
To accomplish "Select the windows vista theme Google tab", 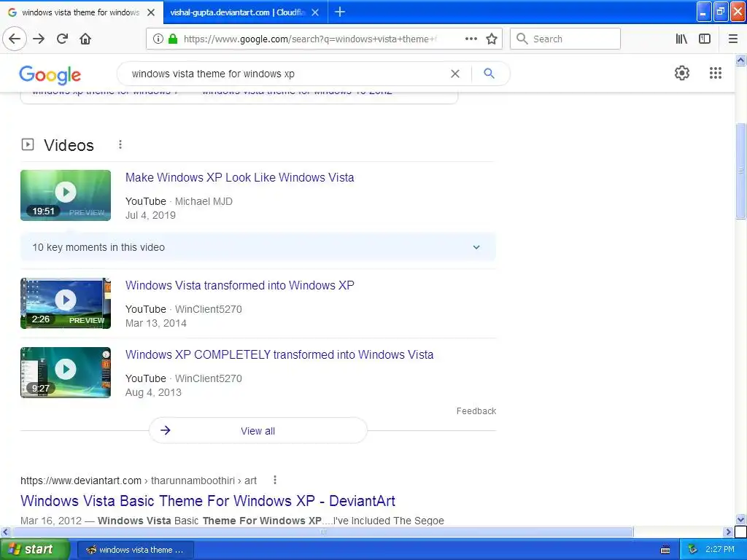I will [x=80, y=12].
